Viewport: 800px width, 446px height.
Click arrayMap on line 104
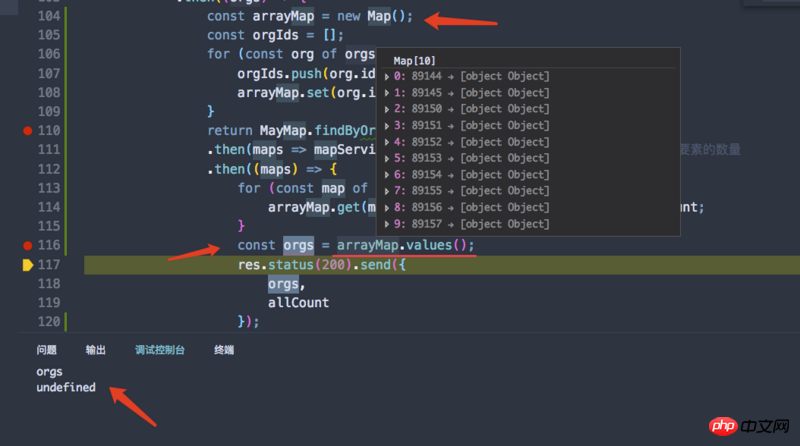(x=283, y=16)
